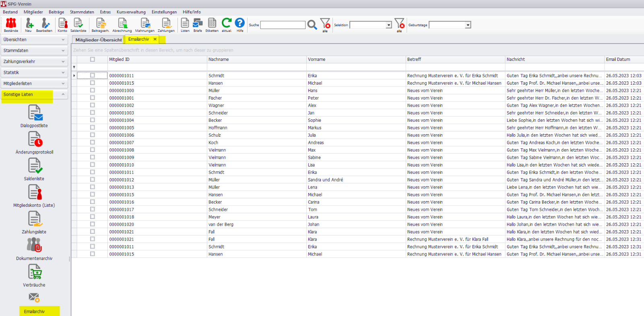
Task: Open the Selektion dropdown
Action: coord(388,25)
